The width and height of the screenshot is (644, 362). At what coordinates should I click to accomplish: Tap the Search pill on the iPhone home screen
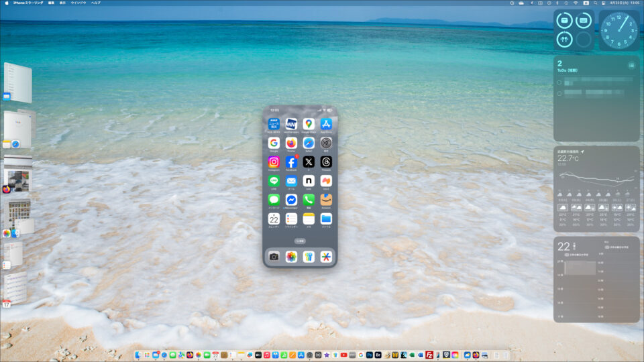300,241
